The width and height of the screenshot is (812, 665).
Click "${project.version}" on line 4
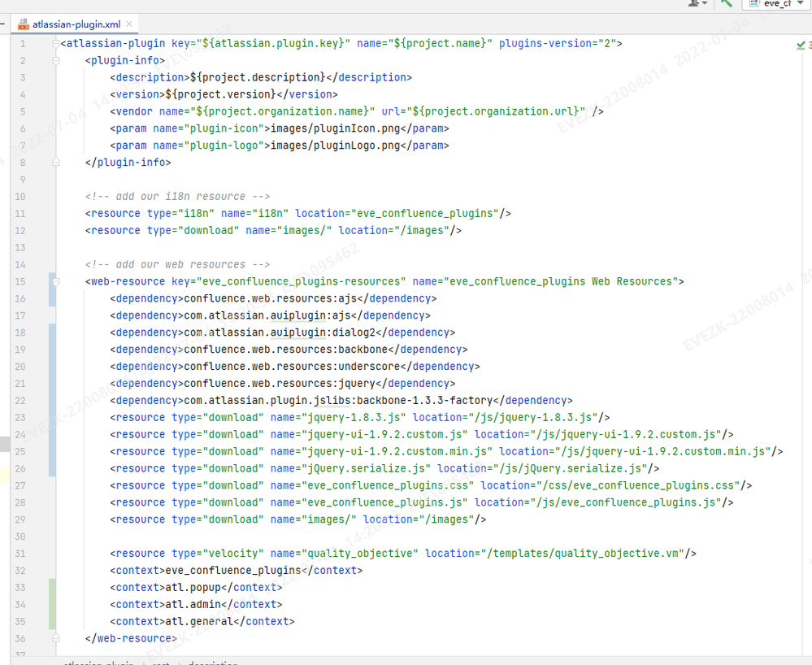pos(220,94)
